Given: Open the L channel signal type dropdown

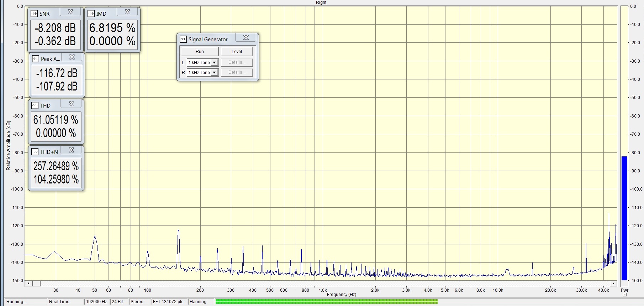Looking at the screenshot, I should point(214,63).
